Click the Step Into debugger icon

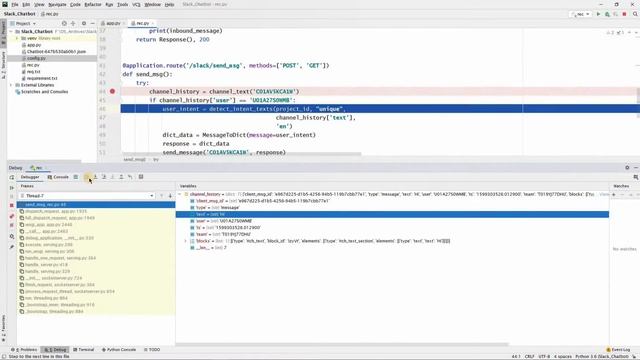pyautogui.click(x=96, y=177)
